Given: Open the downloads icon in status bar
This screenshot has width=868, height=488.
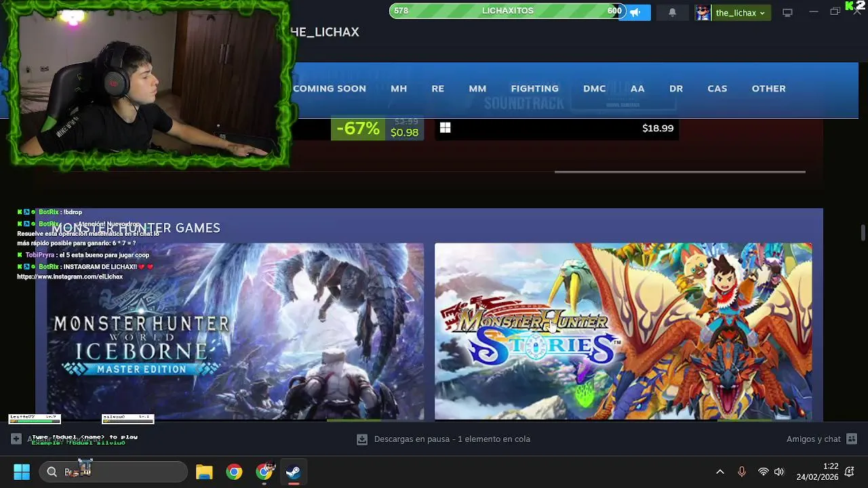Looking at the screenshot, I should pyautogui.click(x=362, y=439).
